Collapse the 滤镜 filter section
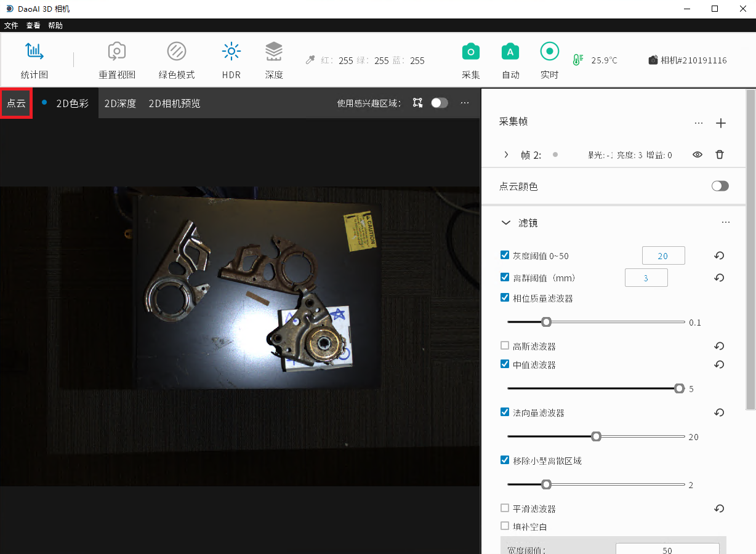756x554 pixels. point(506,223)
